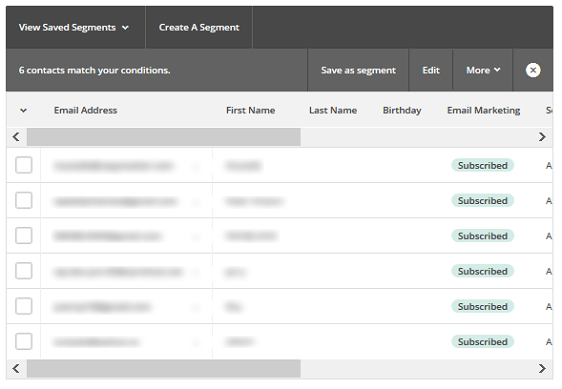This screenshot has height=389, width=562.
Task: Click Save as segment
Action: (358, 70)
